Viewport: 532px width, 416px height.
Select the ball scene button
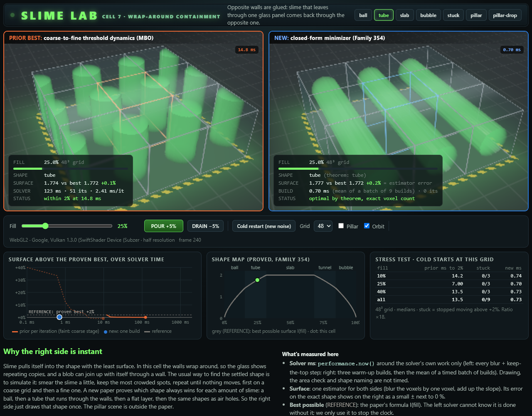pyautogui.click(x=363, y=15)
